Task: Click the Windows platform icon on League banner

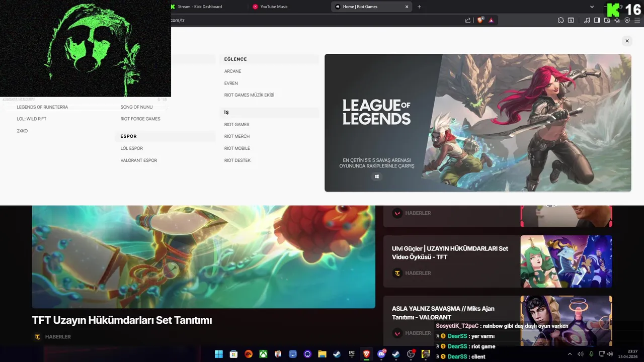Action: click(377, 176)
